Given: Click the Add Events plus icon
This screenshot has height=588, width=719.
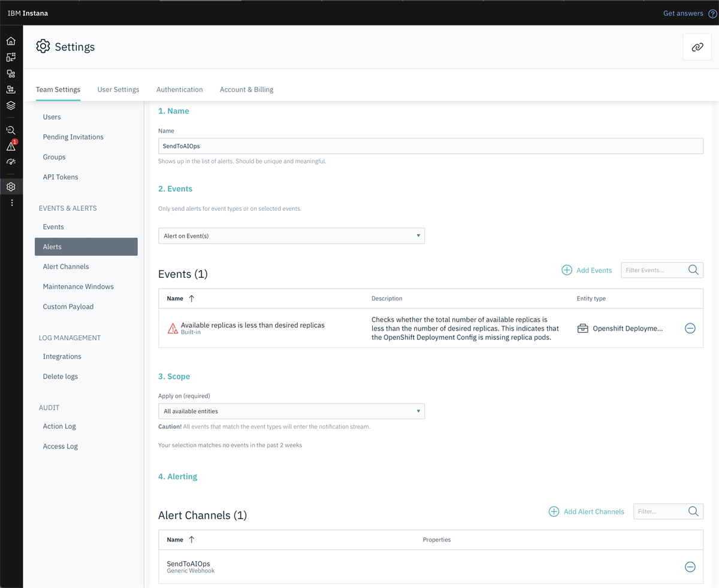Looking at the screenshot, I should [567, 270].
